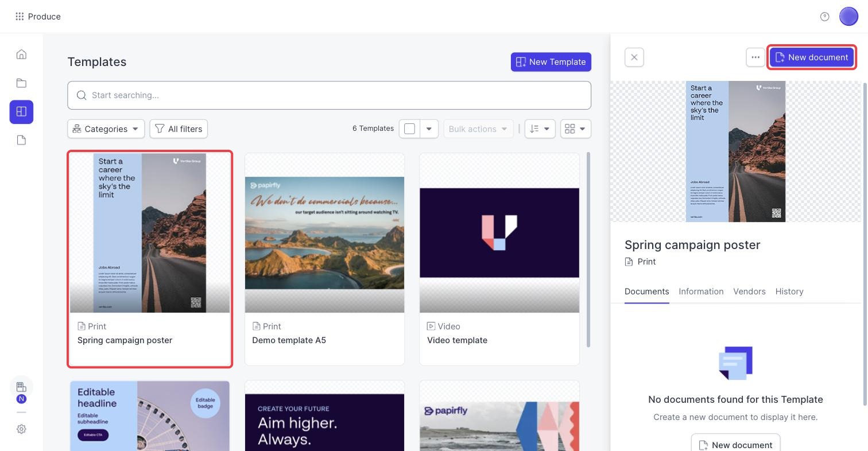
Task: Expand the Categories dropdown
Action: [x=106, y=129]
